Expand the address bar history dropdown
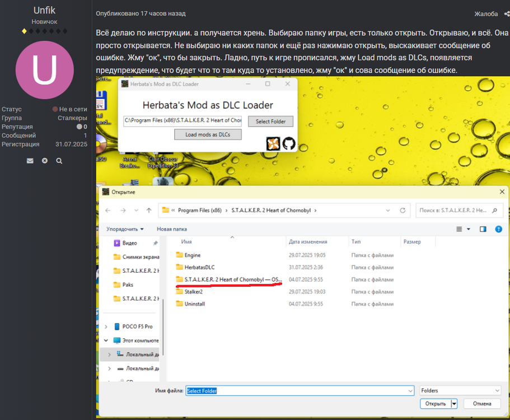 [389, 211]
